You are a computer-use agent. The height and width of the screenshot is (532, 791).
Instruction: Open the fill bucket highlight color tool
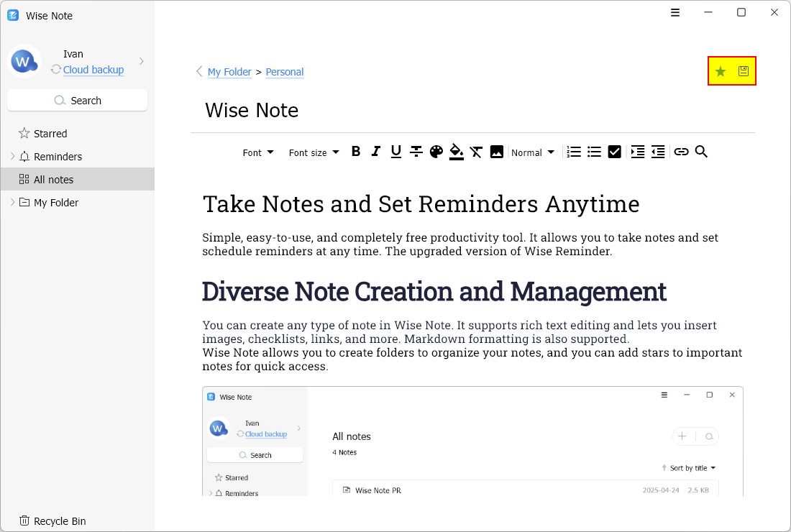point(457,152)
